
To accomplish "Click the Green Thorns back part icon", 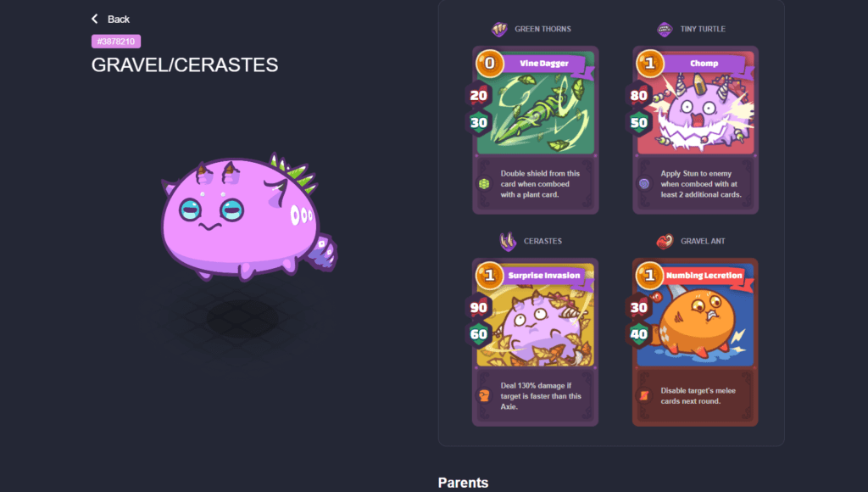I will point(499,29).
